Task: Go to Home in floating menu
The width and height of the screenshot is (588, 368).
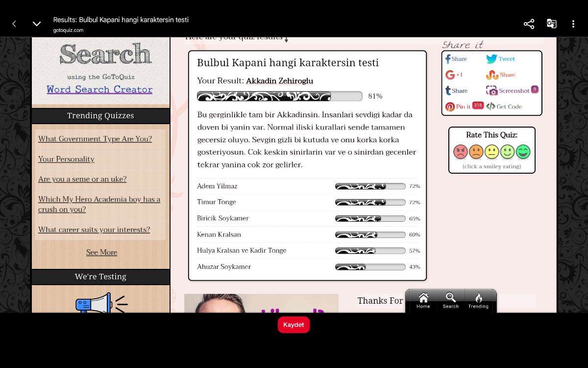Action: click(x=423, y=300)
